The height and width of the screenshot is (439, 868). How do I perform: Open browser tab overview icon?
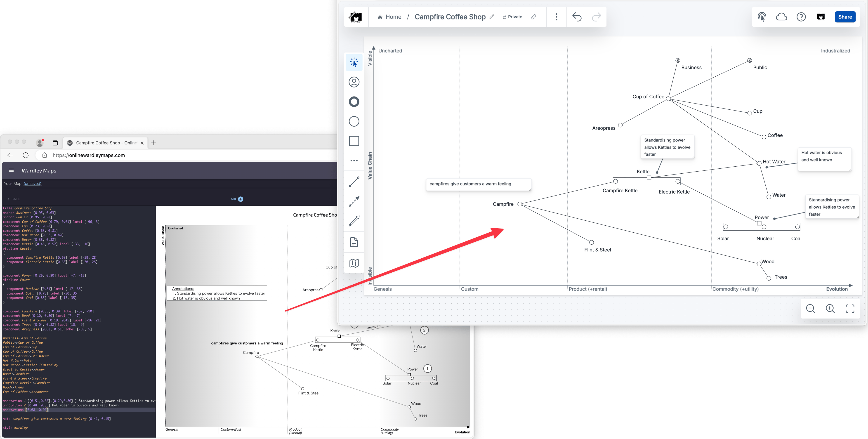pyautogui.click(x=55, y=143)
